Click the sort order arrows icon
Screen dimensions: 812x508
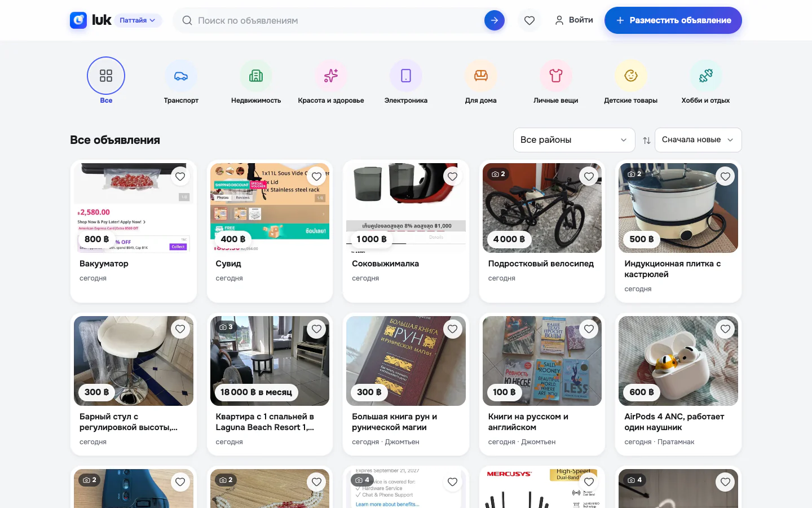(x=647, y=140)
